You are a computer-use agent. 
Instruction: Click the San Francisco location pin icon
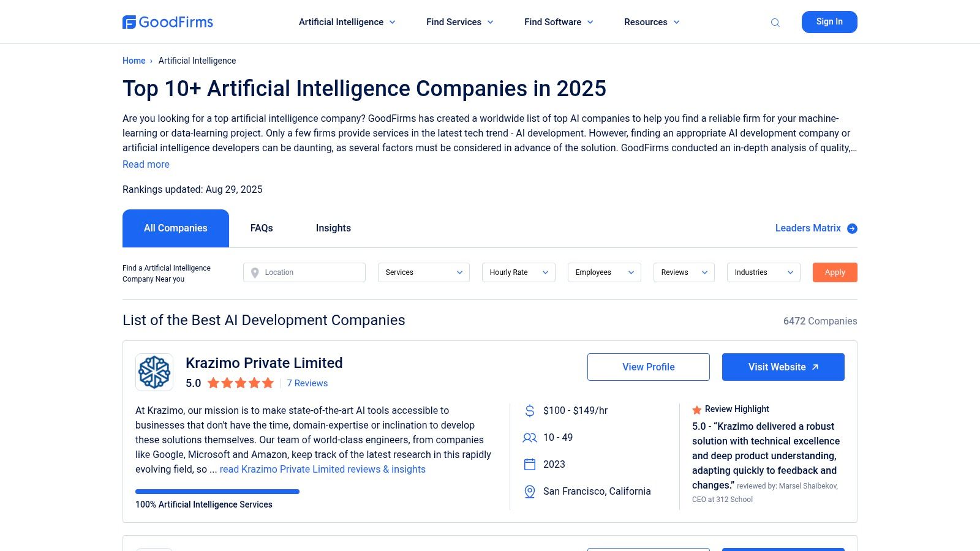pos(530,492)
